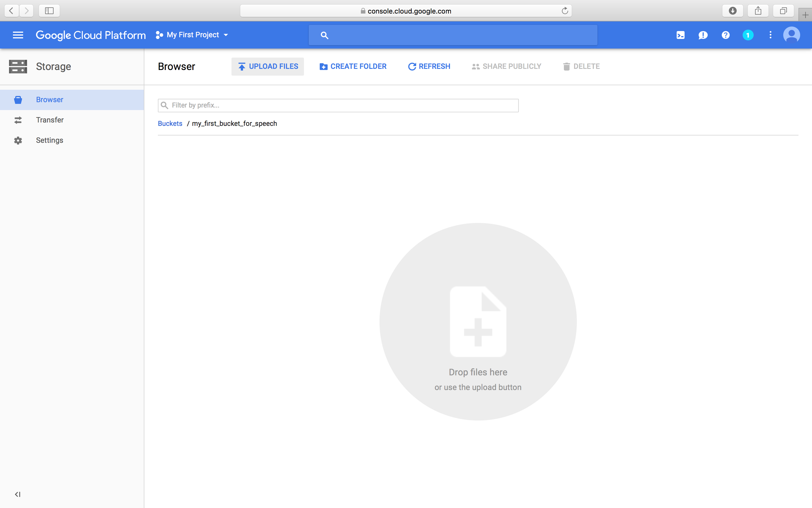Screen dimensions: 812x508
Task: Select Transfer in the sidebar
Action: click(x=72, y=120)
